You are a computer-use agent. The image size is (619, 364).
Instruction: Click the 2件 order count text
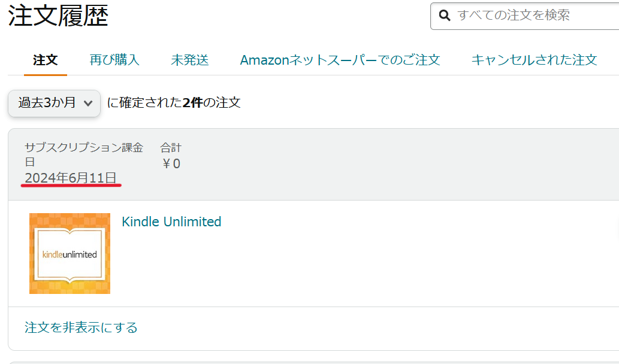192,102
